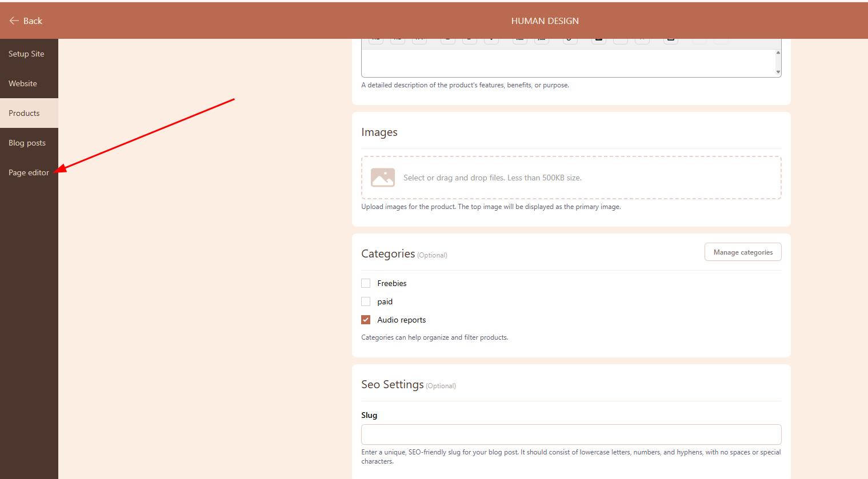Click the Categories section heading

tap(388, 253)
